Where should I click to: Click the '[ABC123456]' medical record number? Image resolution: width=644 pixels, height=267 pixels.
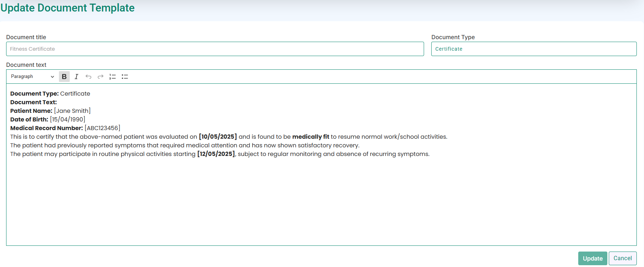(102, 128)
